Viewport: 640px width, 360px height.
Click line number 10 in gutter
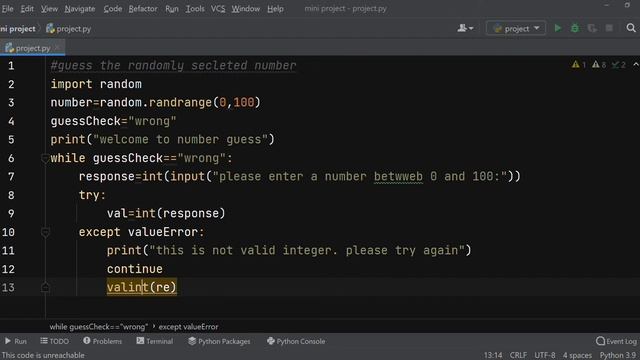point(8,232)
